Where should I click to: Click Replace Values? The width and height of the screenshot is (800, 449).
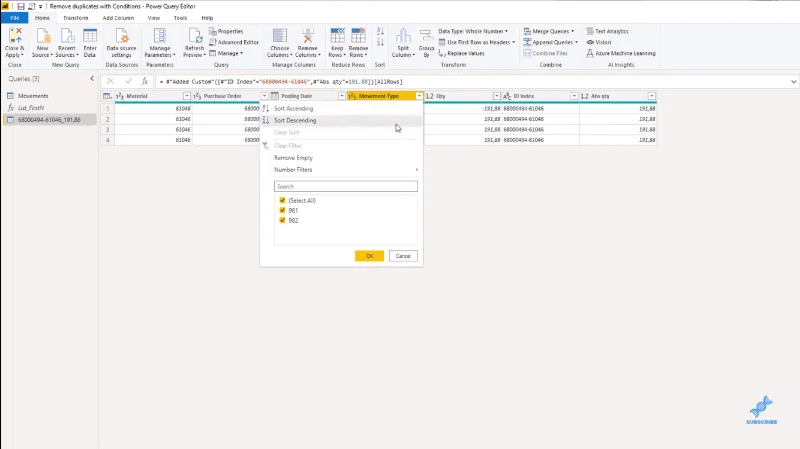click(461, 53)
